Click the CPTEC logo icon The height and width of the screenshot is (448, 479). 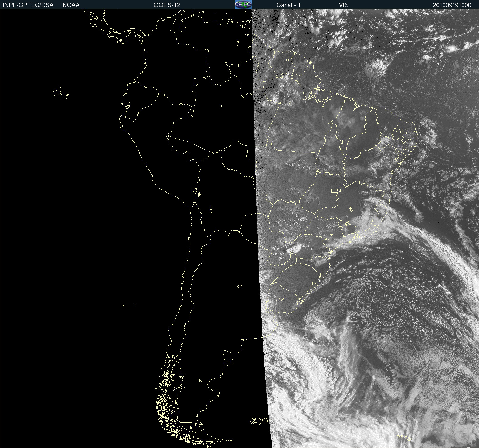[x=243, y=5]
